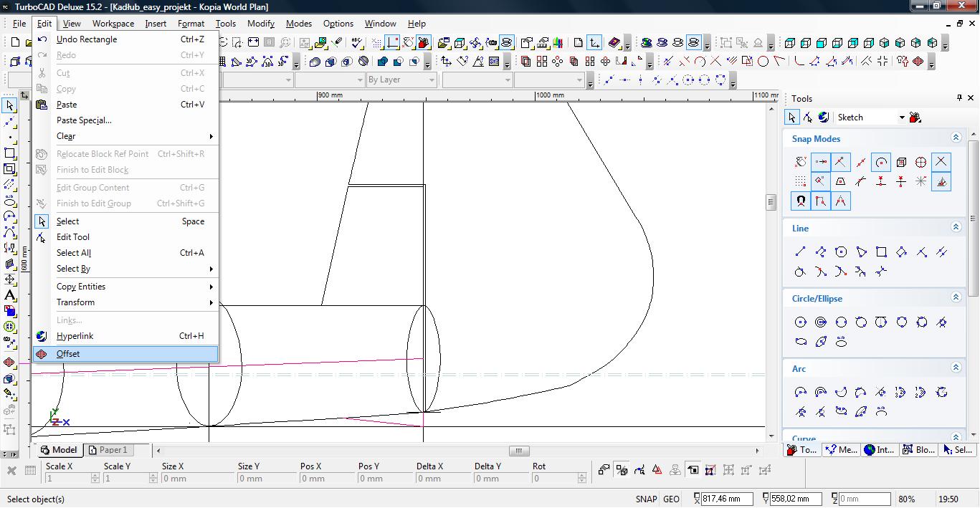This screenshot has width=980, height=508.
Task: Pick the Concentric Circle tool
Action: pyautogui.click(x=821, y=322)
